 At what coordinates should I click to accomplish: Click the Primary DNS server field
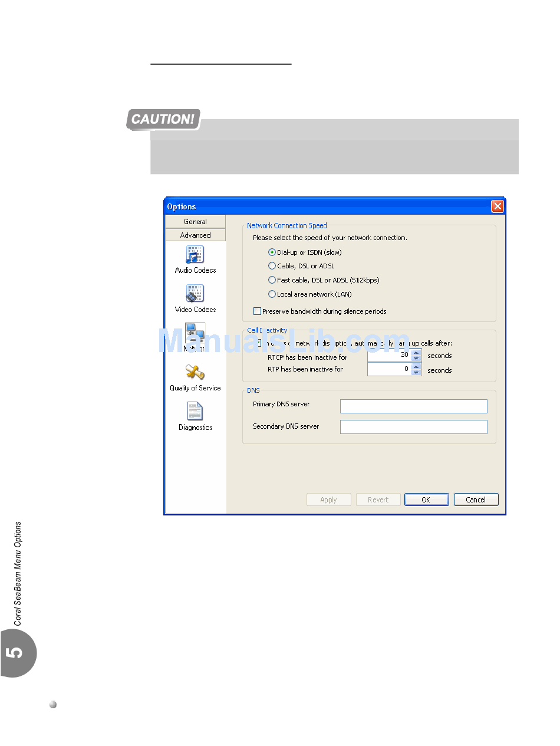(x=414, y=406)
